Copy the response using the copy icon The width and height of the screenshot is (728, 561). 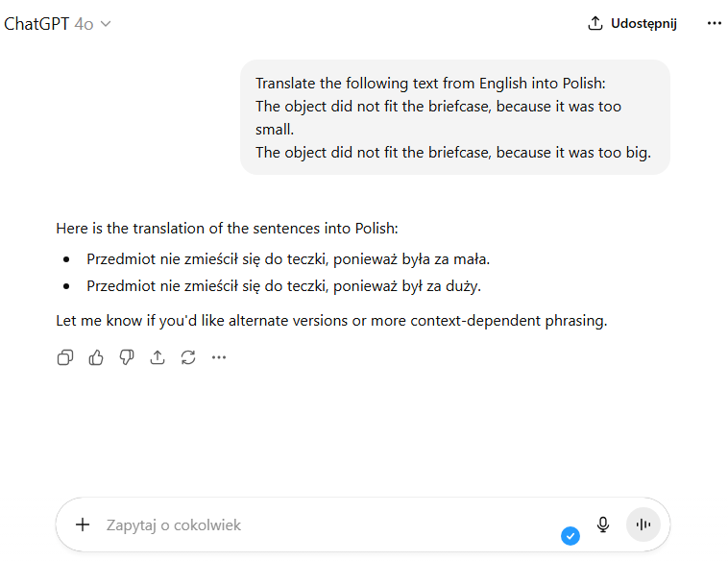click(65, 357)
